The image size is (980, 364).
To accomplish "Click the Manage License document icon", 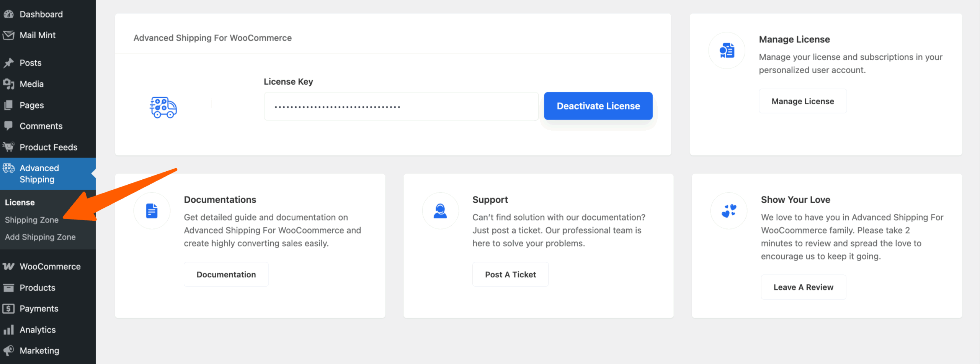I will 727,51.
